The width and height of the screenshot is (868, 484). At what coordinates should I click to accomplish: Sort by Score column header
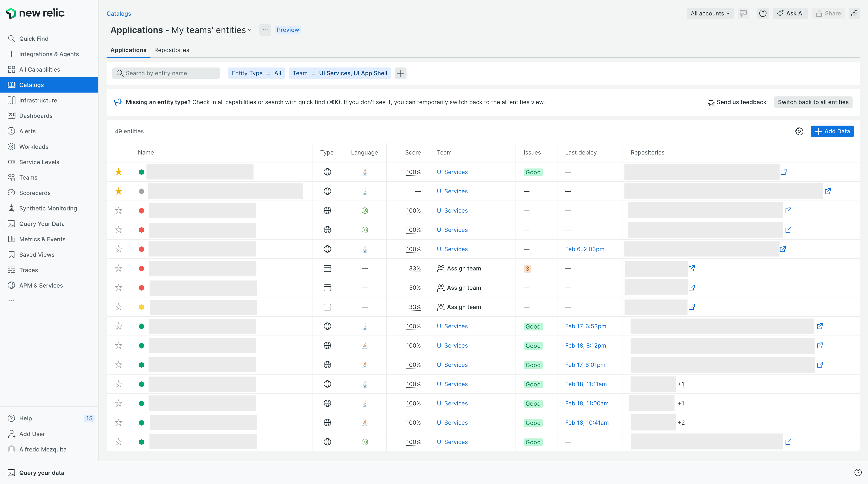pos(413,153)
